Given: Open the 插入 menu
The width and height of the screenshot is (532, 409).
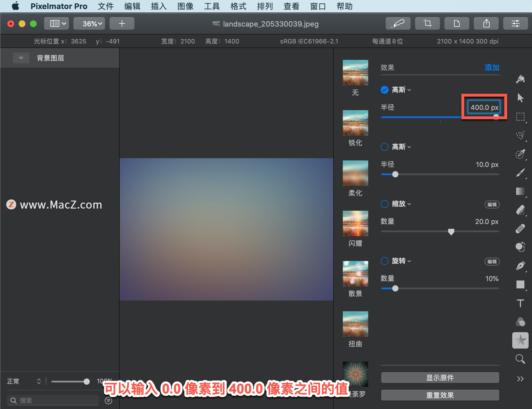Looking at the screenshot, I should click(x=159, y=6).
